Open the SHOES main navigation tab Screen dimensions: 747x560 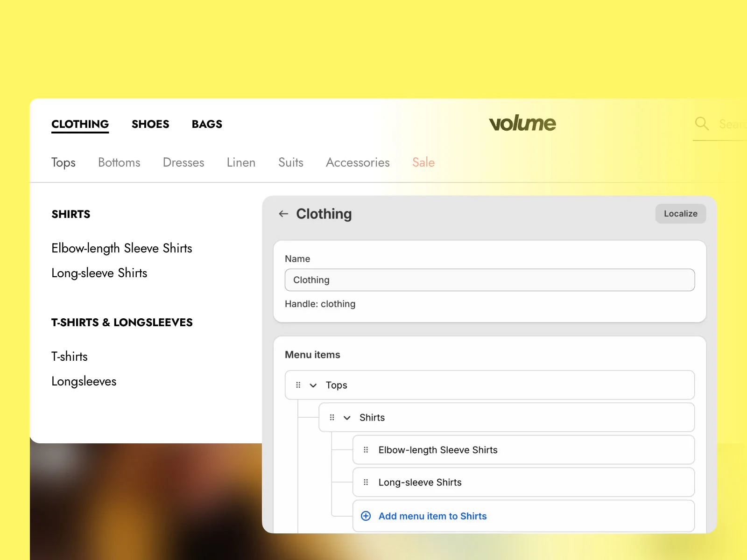pyautogui.click(x=150, y=124)
